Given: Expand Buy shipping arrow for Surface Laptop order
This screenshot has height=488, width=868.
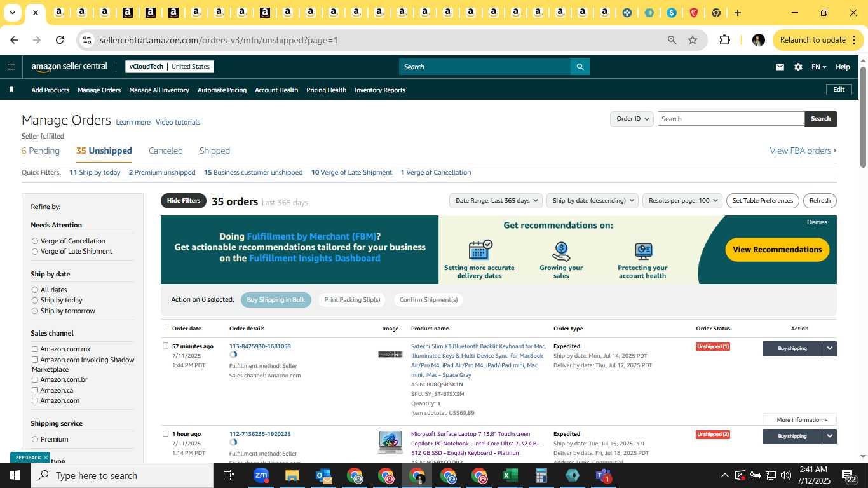Looking at the screenshot, I should [829, 436].
